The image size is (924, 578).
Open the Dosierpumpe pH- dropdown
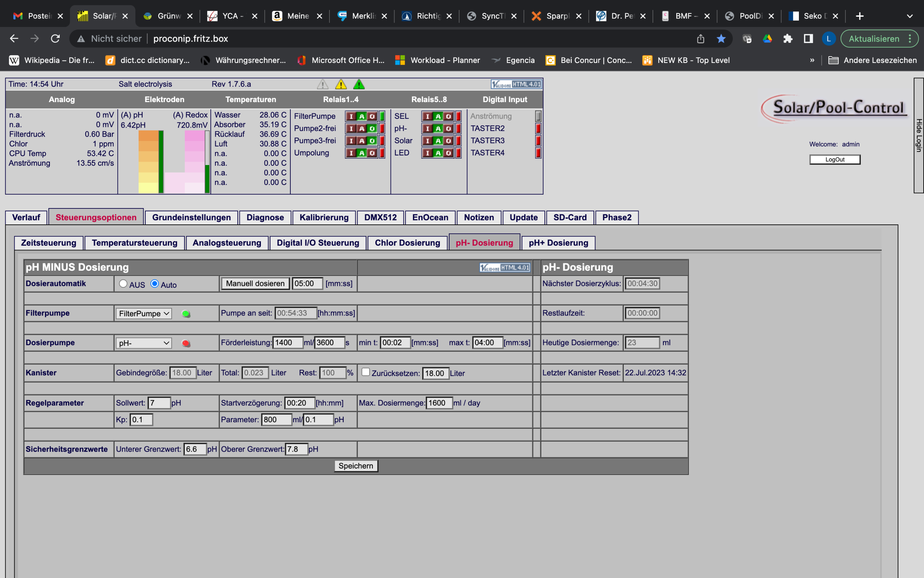(144, 343)
